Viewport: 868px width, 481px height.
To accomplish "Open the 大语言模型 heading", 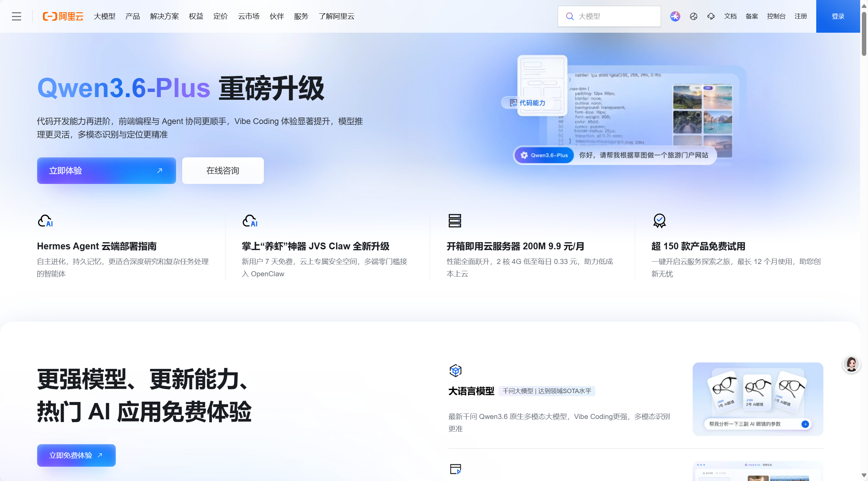I will [471, 391].
